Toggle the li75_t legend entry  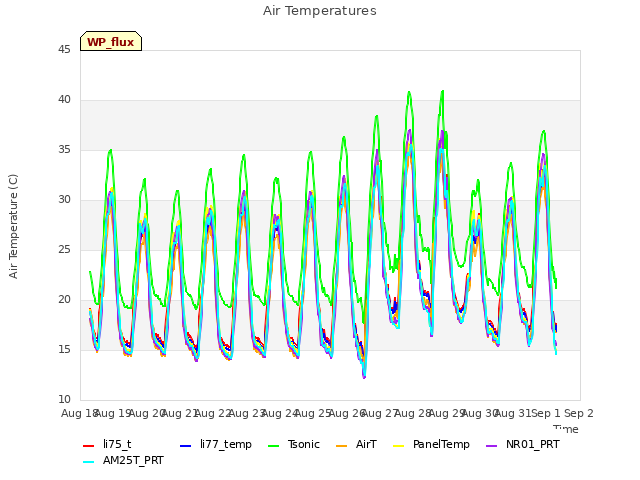(x=107, y=444)
